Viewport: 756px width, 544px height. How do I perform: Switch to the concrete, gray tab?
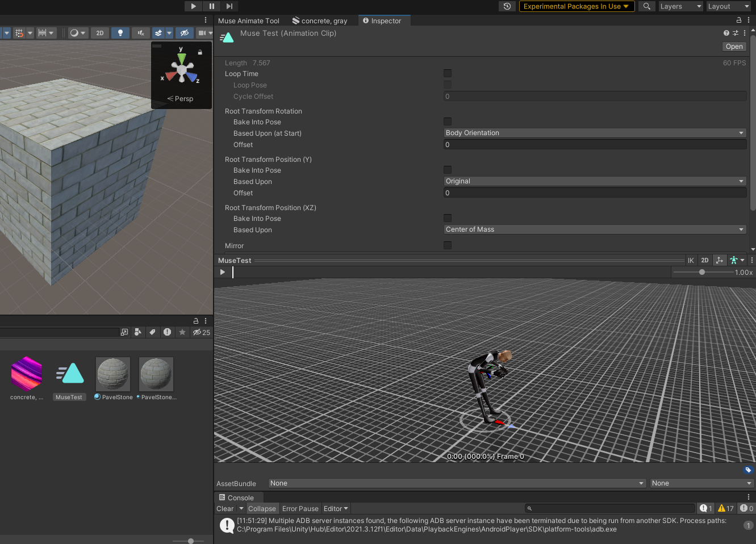point(320,21)
